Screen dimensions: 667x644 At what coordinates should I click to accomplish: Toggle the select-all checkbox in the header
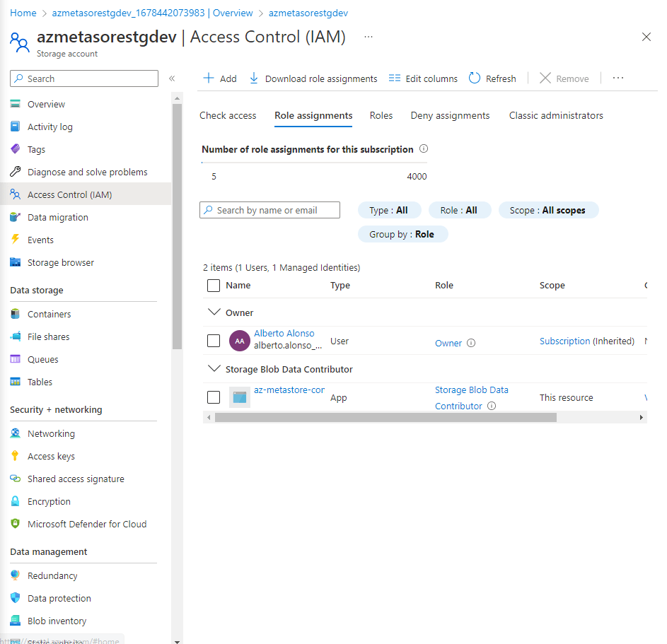click(214, 286)
